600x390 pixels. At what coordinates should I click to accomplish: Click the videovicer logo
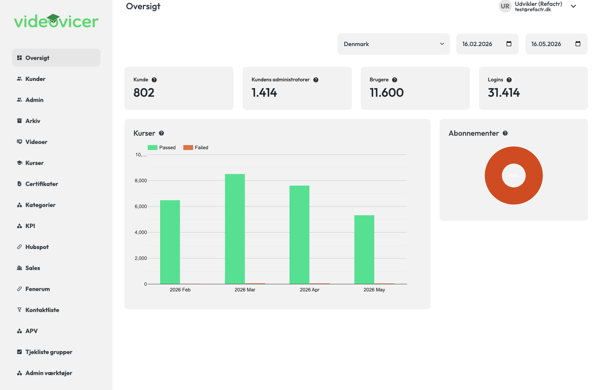click(56, 21)
